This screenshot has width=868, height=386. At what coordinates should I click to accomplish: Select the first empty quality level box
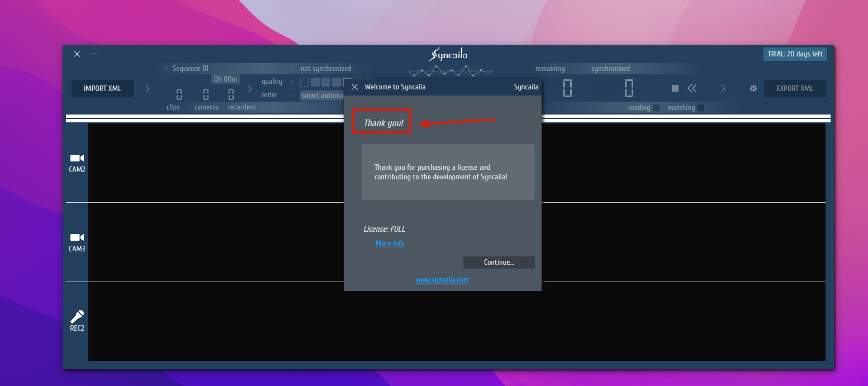[x=305, y=82]
